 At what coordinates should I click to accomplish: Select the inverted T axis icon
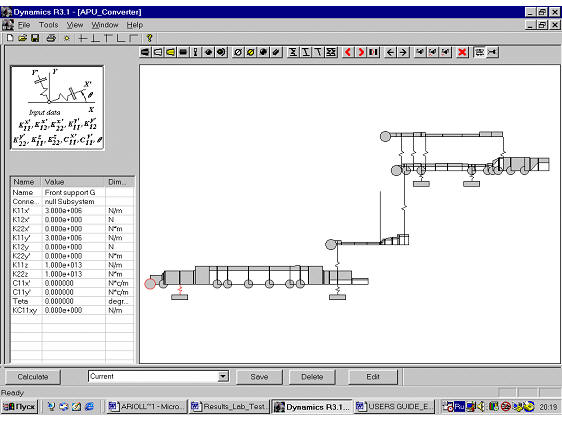point(95,38)
